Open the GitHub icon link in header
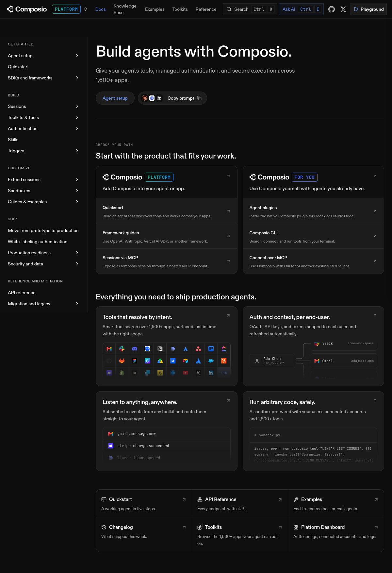Viewport: 392px width, 573px height. click(x=332, y=9)
